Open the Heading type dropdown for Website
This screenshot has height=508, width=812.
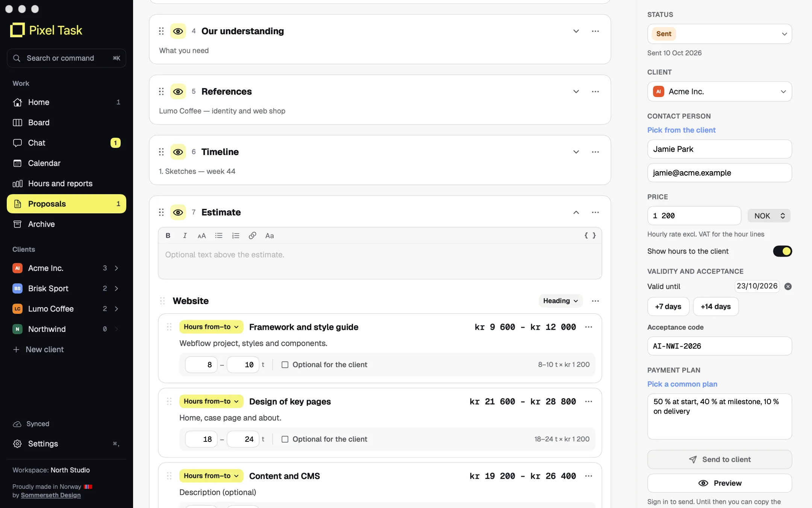click(x=561, y=301)
